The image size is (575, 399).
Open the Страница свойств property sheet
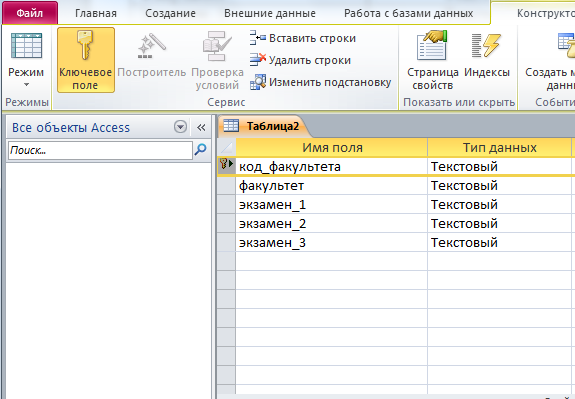[433, 60]
